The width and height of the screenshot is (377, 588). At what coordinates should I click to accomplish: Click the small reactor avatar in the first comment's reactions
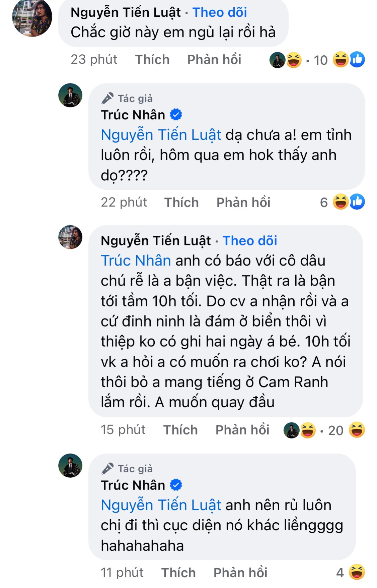pyautogui.click(x=277, y=60)
